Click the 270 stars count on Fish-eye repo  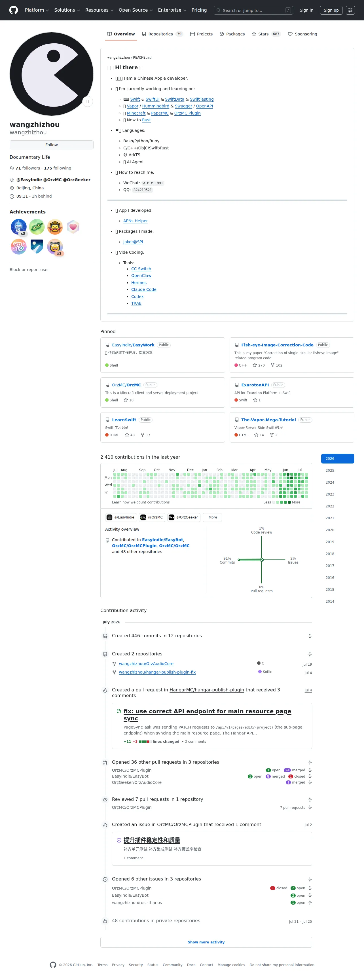(259, 365)
